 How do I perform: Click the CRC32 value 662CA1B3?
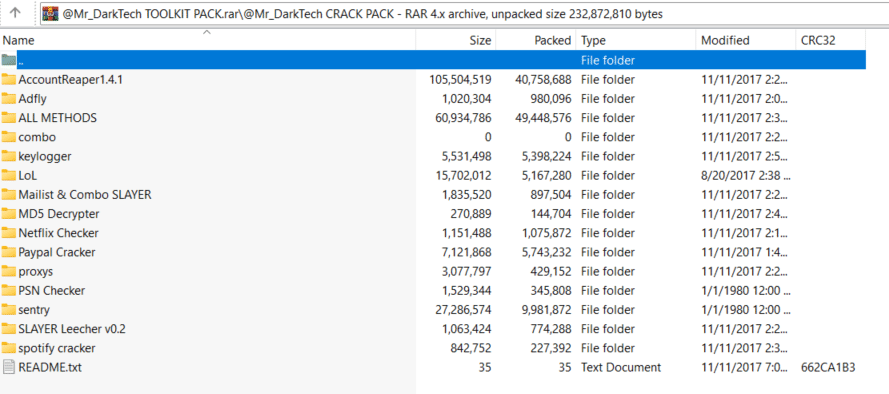tap(828, 367)
